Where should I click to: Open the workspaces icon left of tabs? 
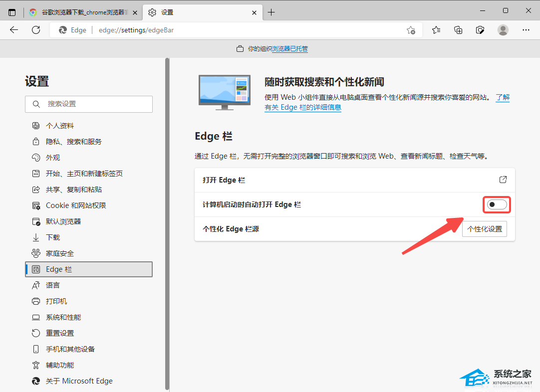click(11, 11)
